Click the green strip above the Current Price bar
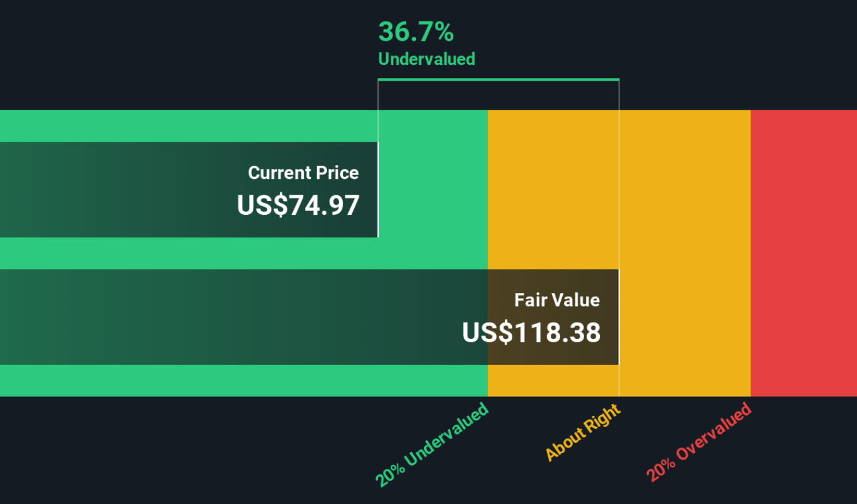 [x=189, y=126]
